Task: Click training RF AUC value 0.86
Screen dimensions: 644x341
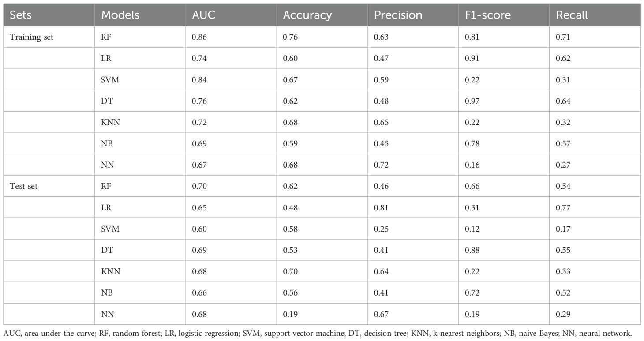Action: coord(199,37)
